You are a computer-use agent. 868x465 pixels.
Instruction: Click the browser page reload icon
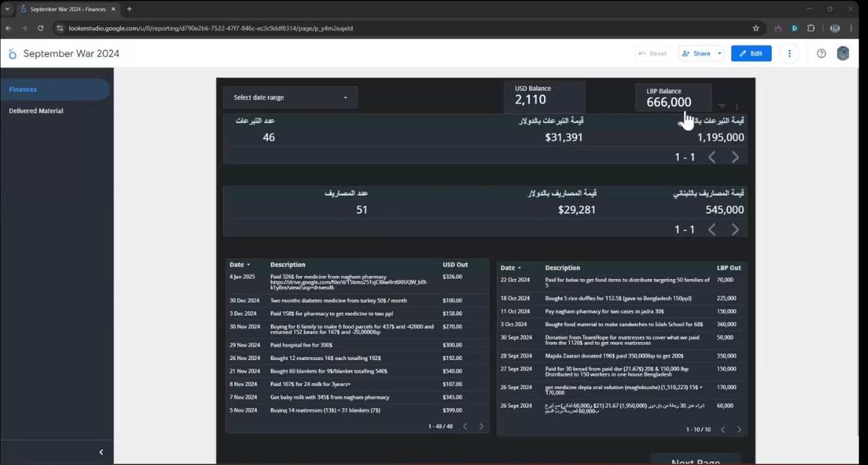tap(41, 28)
